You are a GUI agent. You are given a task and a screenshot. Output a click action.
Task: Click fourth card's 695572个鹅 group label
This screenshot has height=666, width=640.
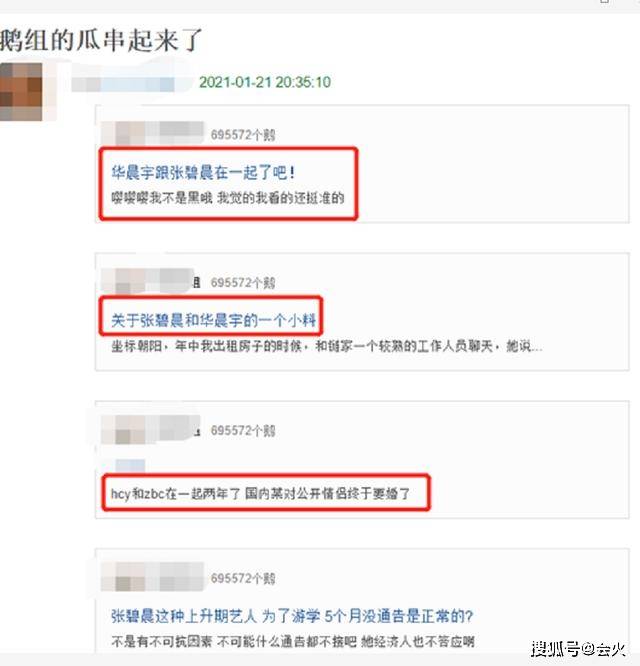(x=243, y=579)
